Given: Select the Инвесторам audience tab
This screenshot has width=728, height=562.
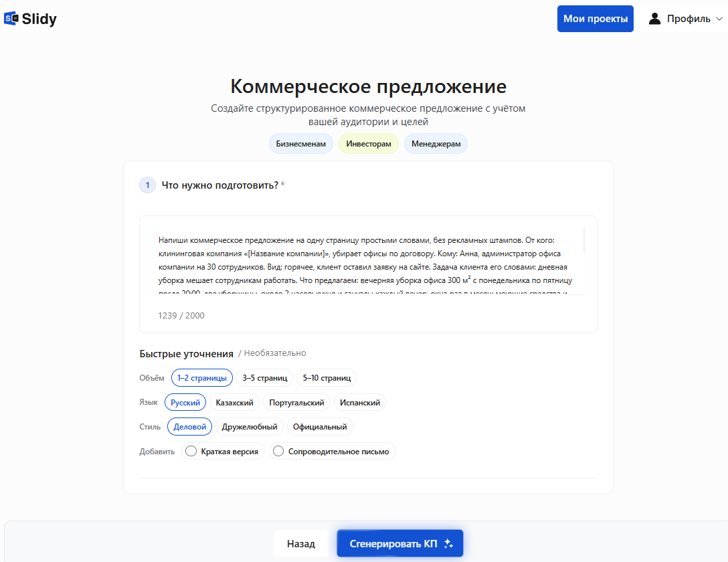Looking at the screenshot, I should coord(369,144).
